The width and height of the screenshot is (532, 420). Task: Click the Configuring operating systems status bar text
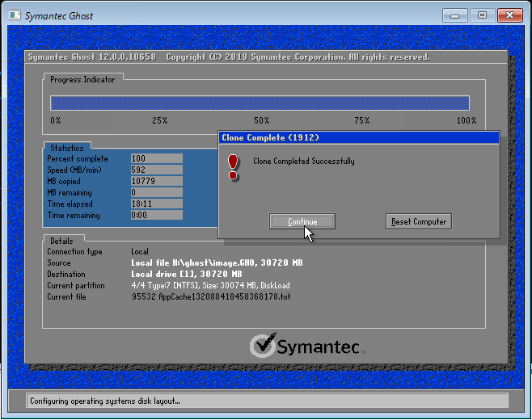tap(105, 401)
